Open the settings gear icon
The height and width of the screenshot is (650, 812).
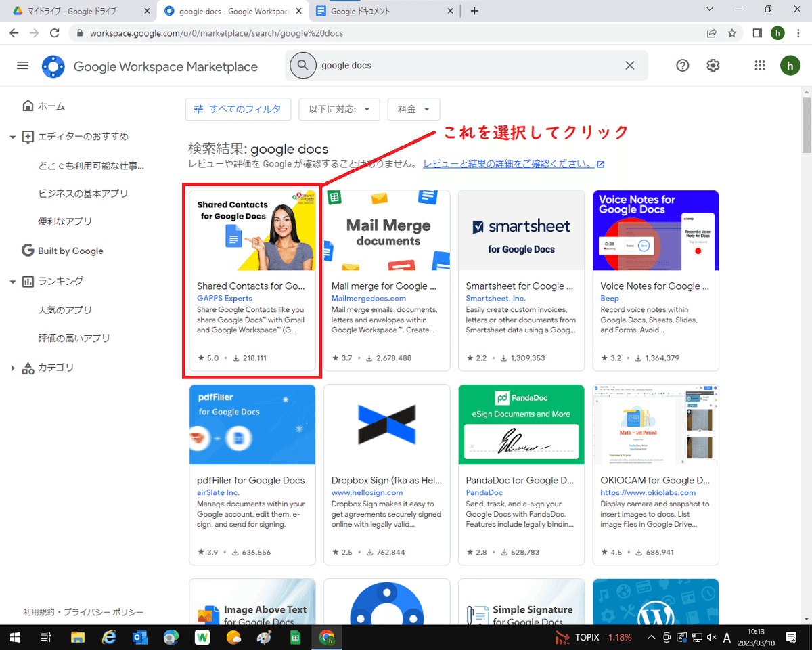coord(713,66)
